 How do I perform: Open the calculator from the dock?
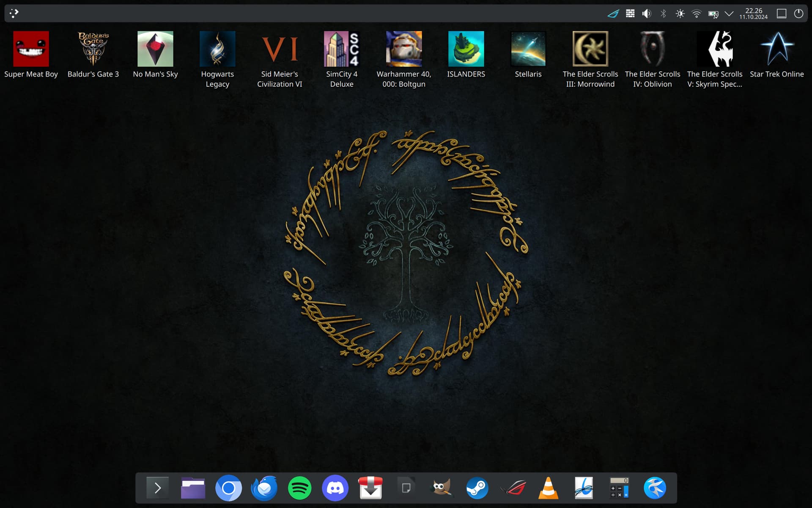pyautogui.click(x=619, y=488)
